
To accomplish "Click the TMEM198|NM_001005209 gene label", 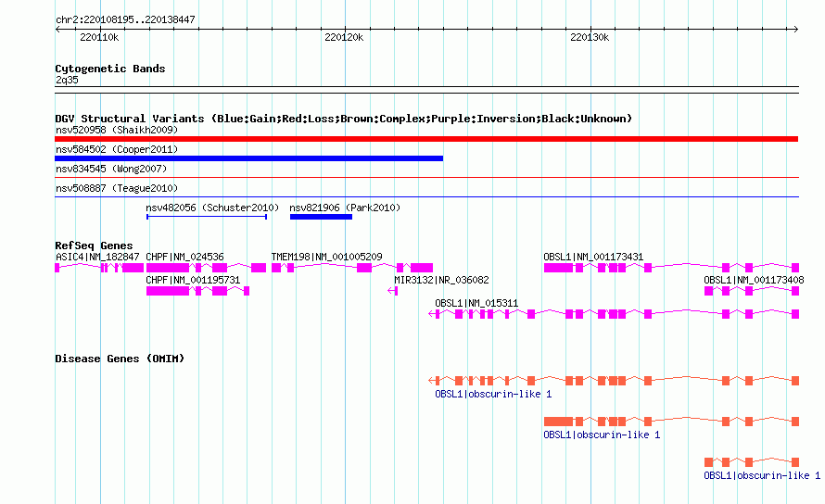I will point(326,257).
